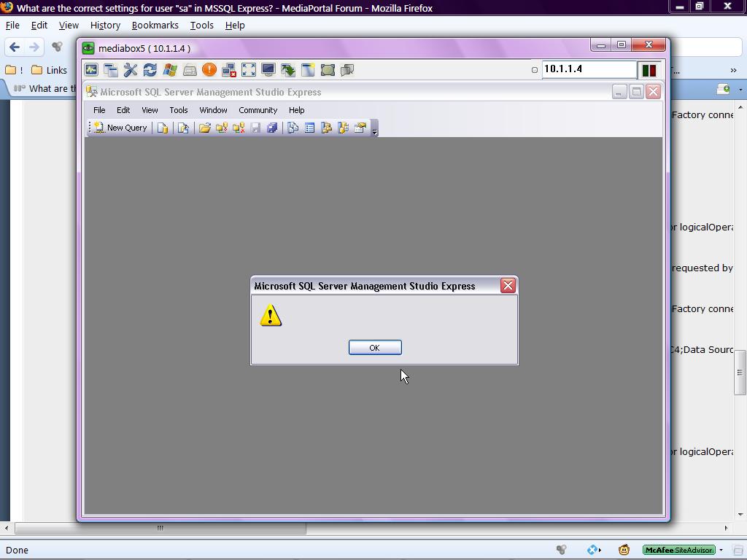Open the '!' bookmarks folder
Image resolution: width=747 pixels, height=560 pixels.
15,70
